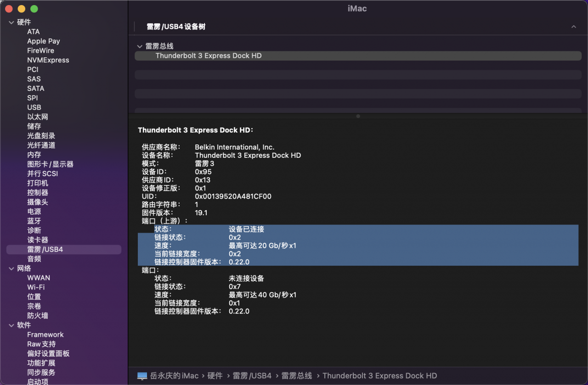Image resolution: width=588 pixels, height=385 pixels.
Task: Open 内存 in the sidebar
Action: pos(34,155)
